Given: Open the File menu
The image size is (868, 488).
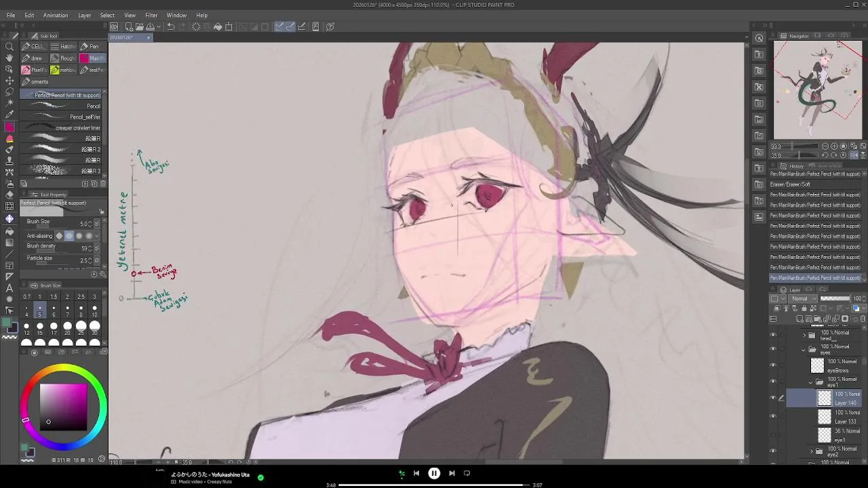Looking at the screenshot, I should 11,15.
